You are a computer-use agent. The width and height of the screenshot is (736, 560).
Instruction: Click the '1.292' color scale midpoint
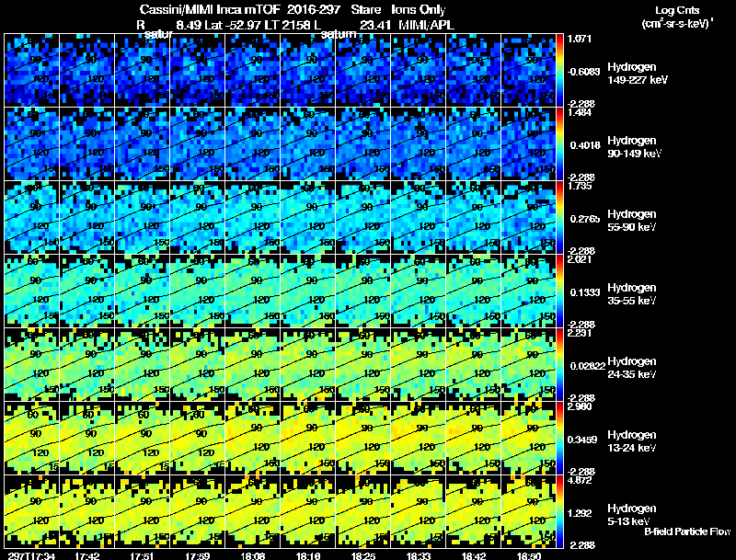coord(580,513)
